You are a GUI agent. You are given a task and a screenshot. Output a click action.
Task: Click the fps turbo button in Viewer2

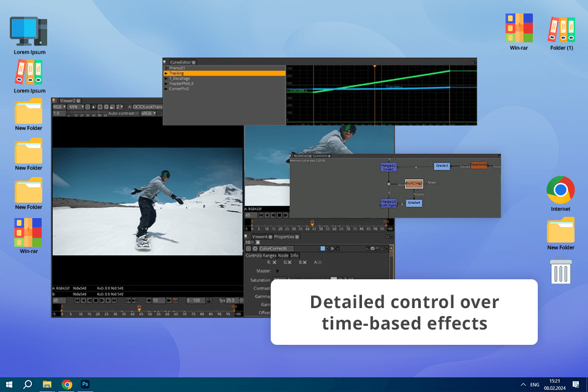[241, 301]
